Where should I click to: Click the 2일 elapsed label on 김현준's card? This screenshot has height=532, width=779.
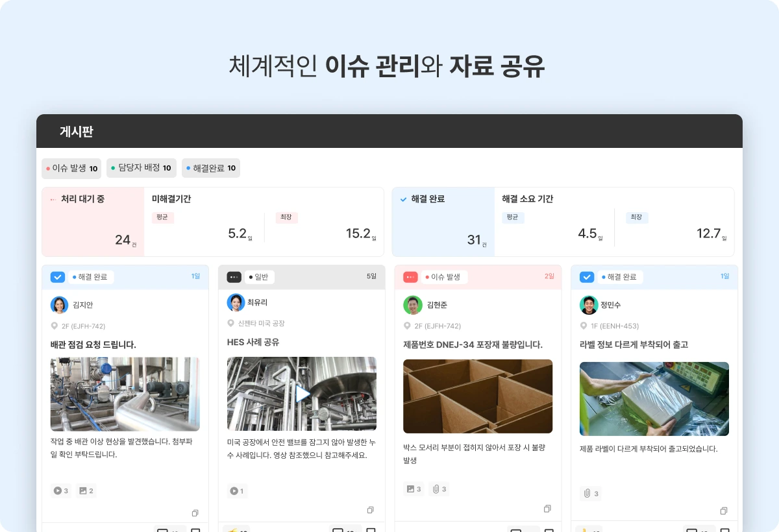[x=549, y=276]
